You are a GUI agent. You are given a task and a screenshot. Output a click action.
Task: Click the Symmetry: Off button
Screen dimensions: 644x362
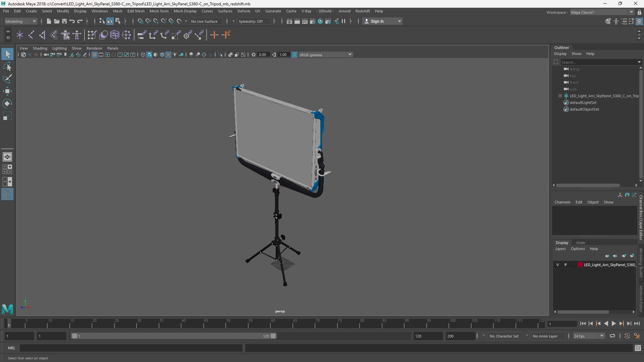(253, 21)
